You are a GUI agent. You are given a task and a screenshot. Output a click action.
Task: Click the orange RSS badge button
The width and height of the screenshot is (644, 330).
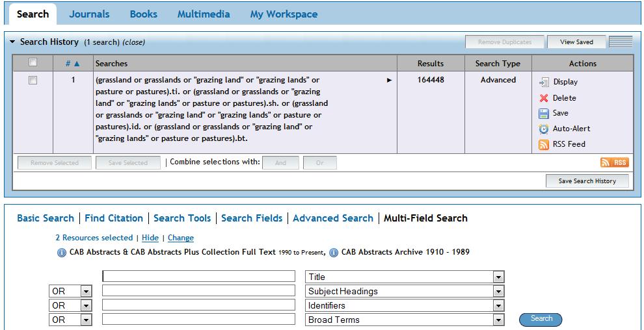click(x=615, y=162)
